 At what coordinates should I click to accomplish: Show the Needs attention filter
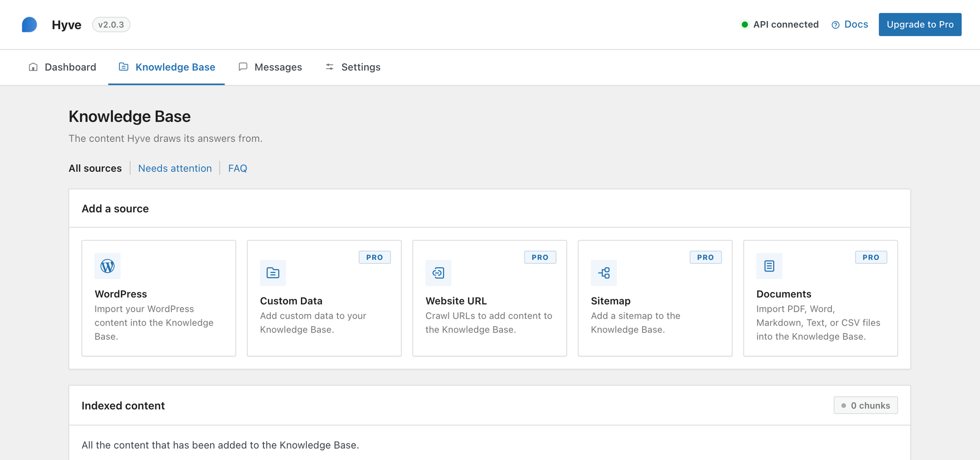pyautogui.click(x=175, y=168)
